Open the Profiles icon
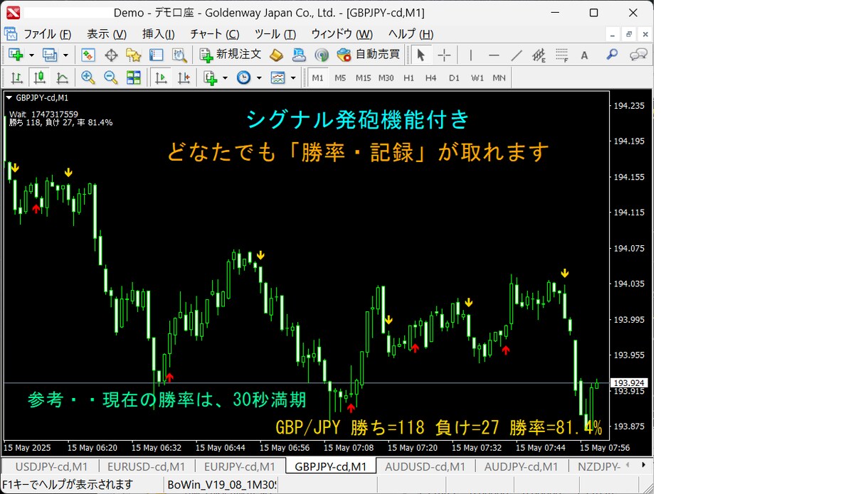Screen dimensions: 868x494 tap(50, 55)
